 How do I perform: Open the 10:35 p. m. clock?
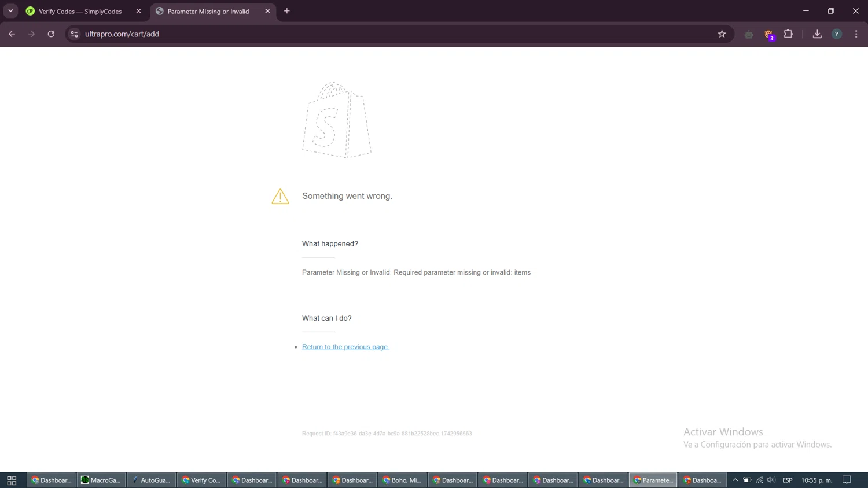point(816,480)
